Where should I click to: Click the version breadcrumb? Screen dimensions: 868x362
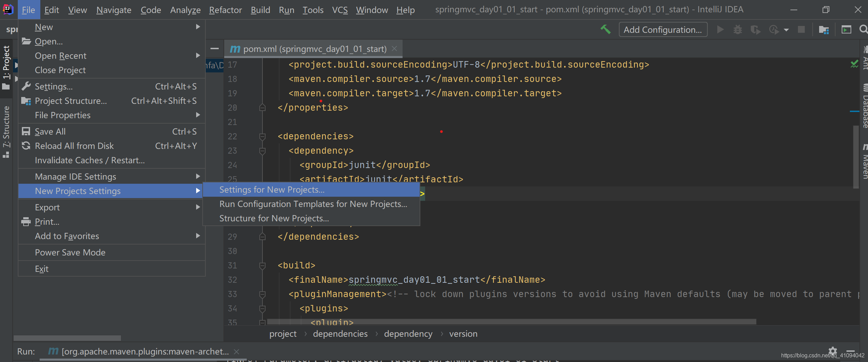463,334
